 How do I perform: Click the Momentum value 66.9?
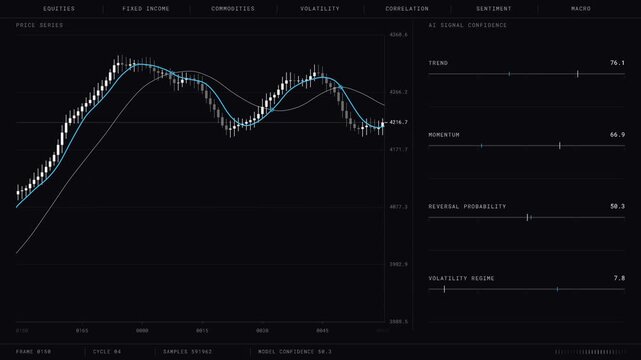click(x=617, y=134)
